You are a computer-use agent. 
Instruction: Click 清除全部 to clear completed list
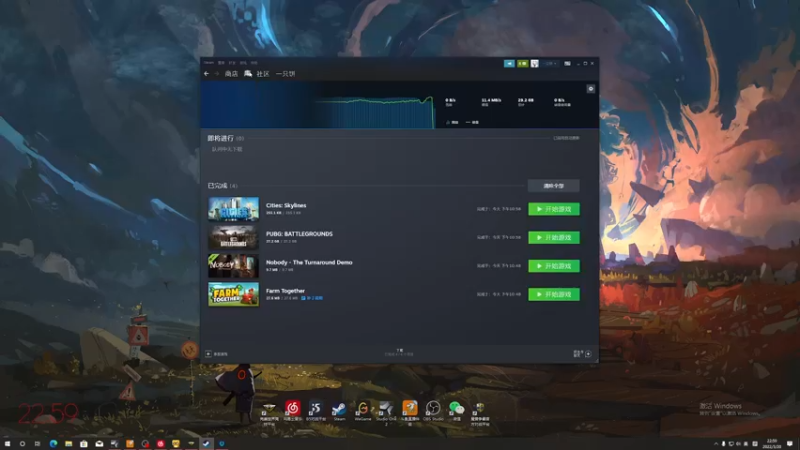[554, 186]
